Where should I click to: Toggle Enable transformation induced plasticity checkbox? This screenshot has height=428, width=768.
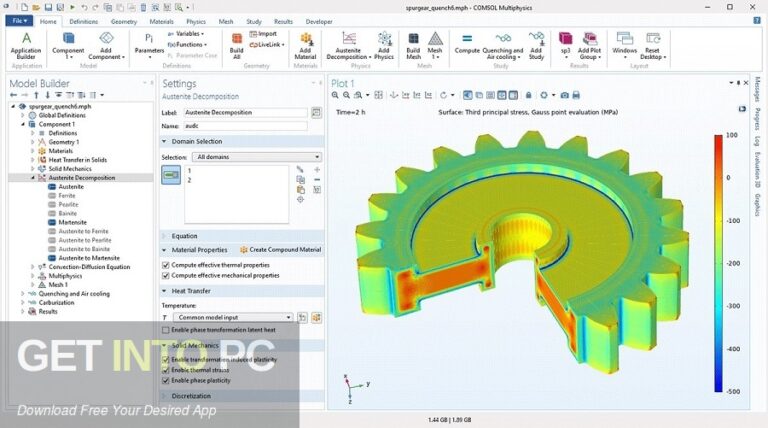[166, 359]
